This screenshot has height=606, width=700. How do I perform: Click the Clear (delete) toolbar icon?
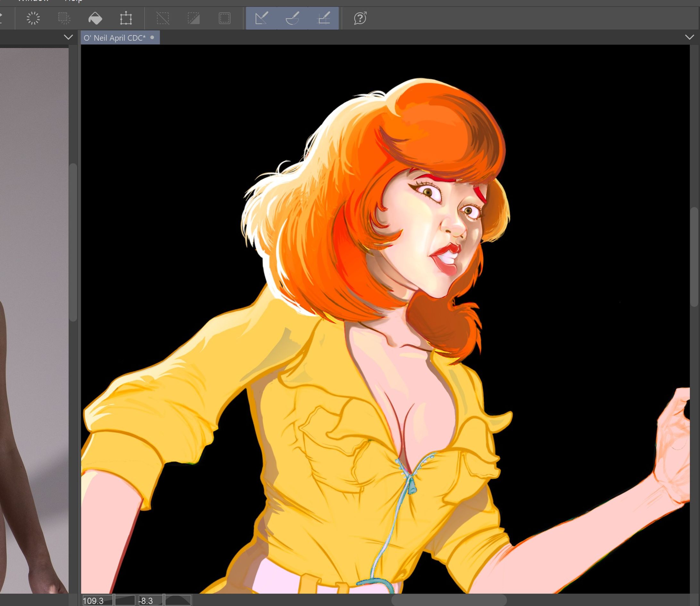pos(33,18)
